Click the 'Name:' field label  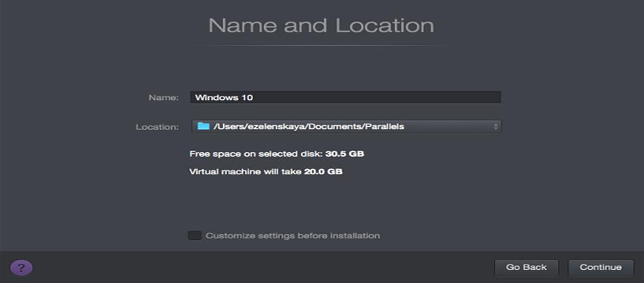click(x=163, y=98)
